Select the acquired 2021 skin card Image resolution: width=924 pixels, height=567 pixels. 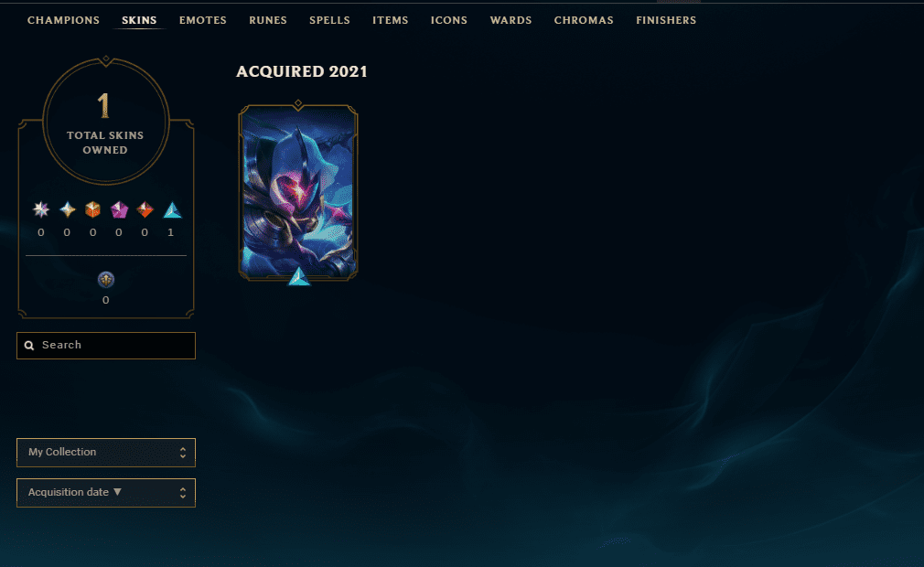coord(298,193)
